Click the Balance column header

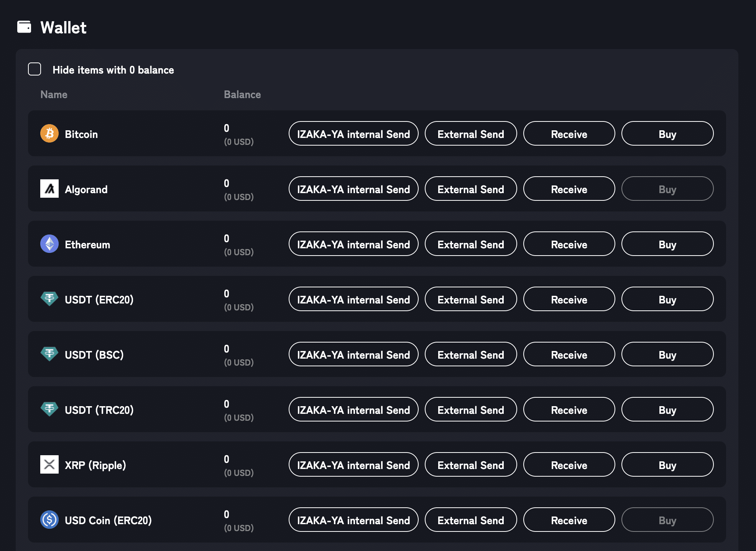242,94
